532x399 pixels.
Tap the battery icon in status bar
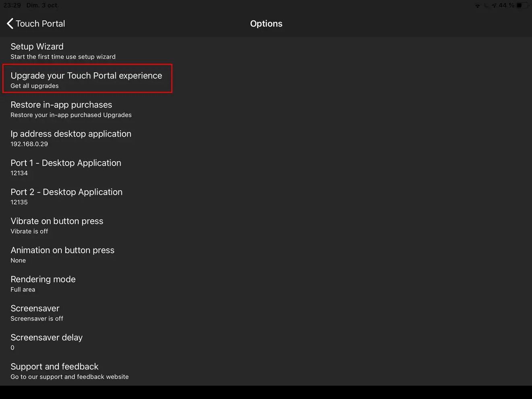[x=522, y=5]
